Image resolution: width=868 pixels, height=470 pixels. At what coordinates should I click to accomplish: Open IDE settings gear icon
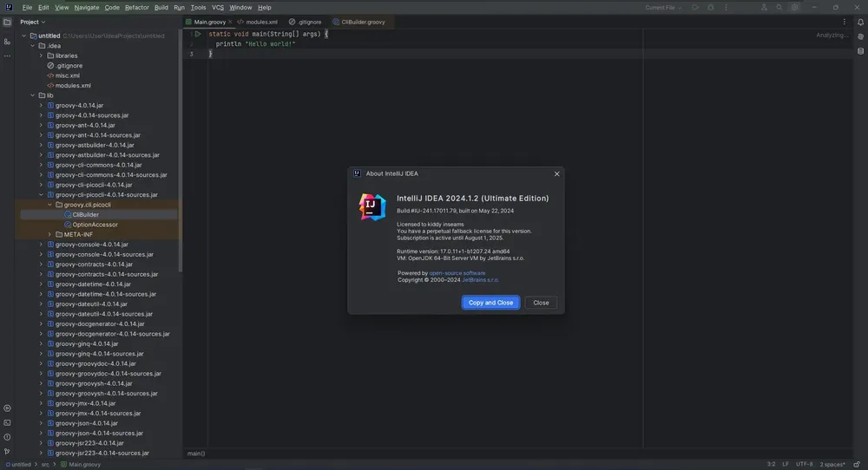click(795, 7)
